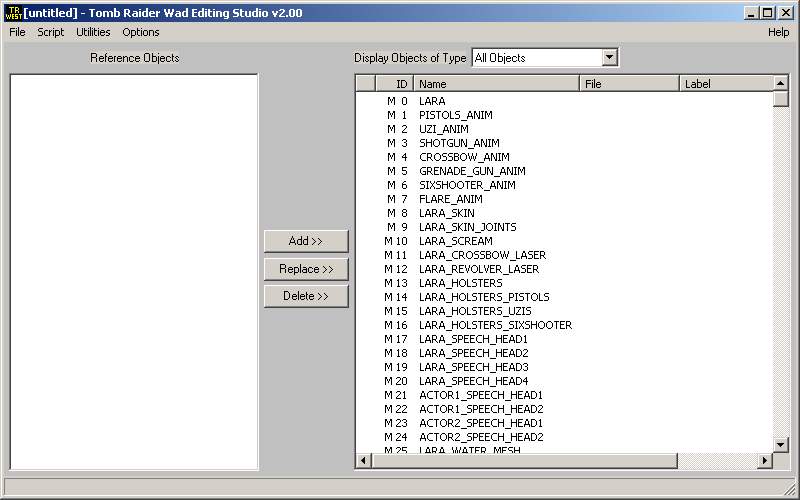The width and height of the screenshot is (800, 500).
Task: Open the Script menu
Action: pyautogui.click(x=51, y=32)
